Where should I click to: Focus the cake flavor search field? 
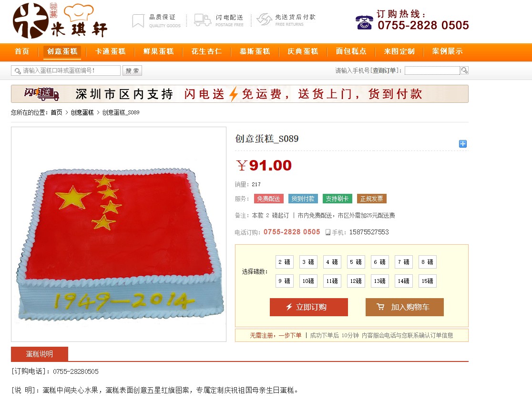(x=66, y=70)
